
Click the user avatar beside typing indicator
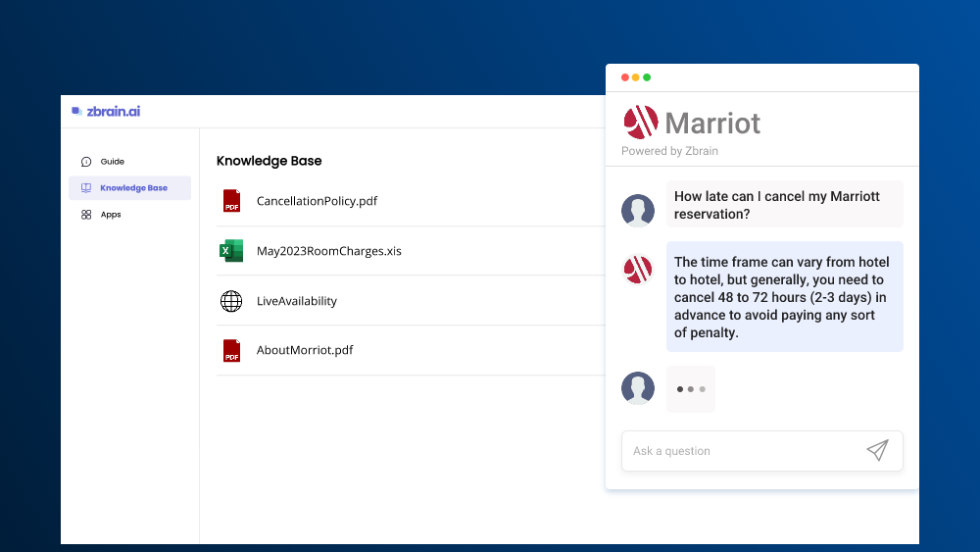coord(638,388)
